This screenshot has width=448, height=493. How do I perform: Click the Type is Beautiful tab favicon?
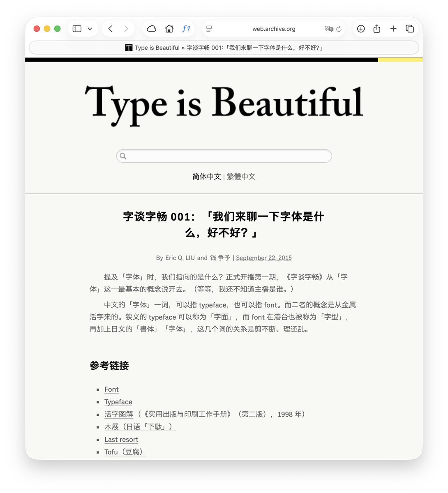[x=129, y=48]
